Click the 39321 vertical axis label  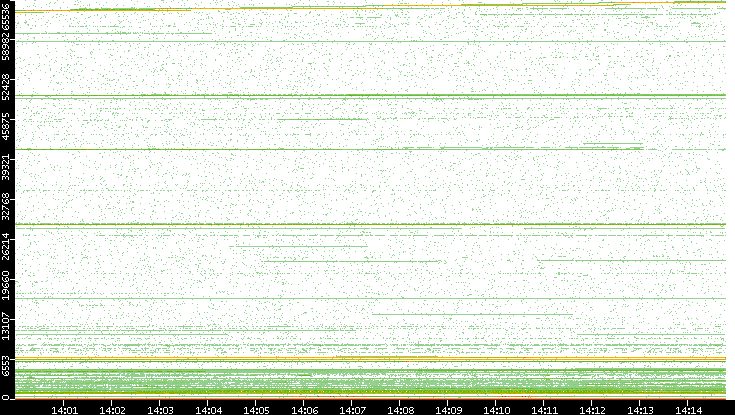pos(5,166)
